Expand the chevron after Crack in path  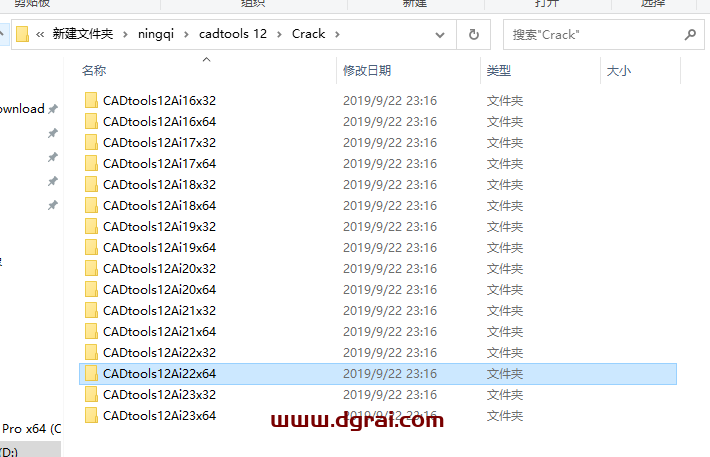(337, 34)
